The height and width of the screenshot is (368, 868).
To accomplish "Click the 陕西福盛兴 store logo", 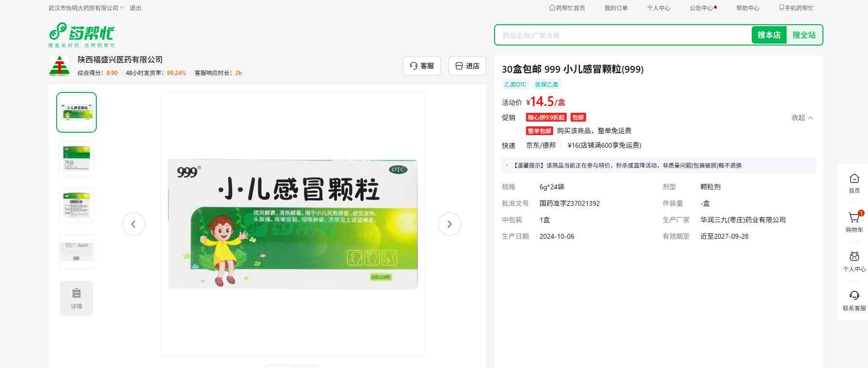I will point(59,66).
